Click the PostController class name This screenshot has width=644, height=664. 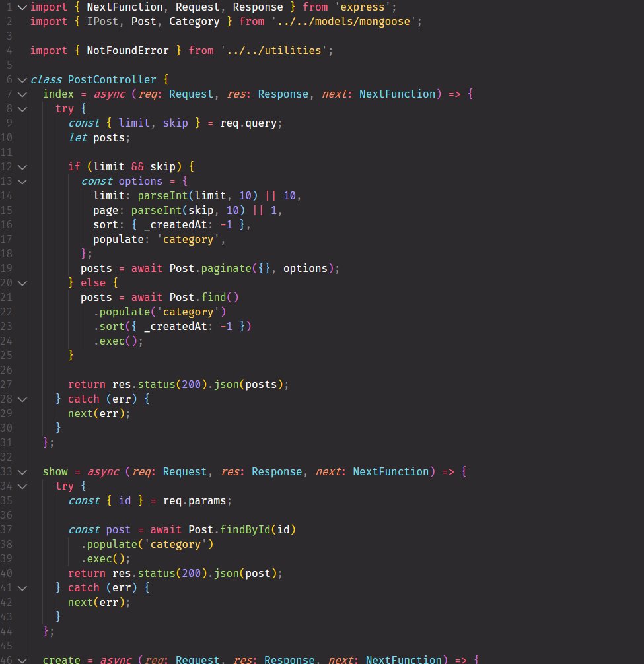point(112,80)
